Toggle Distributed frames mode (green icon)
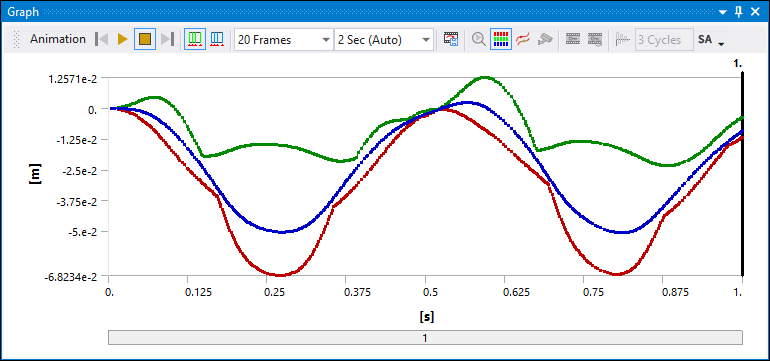770x361 pixels. point(195,39)
